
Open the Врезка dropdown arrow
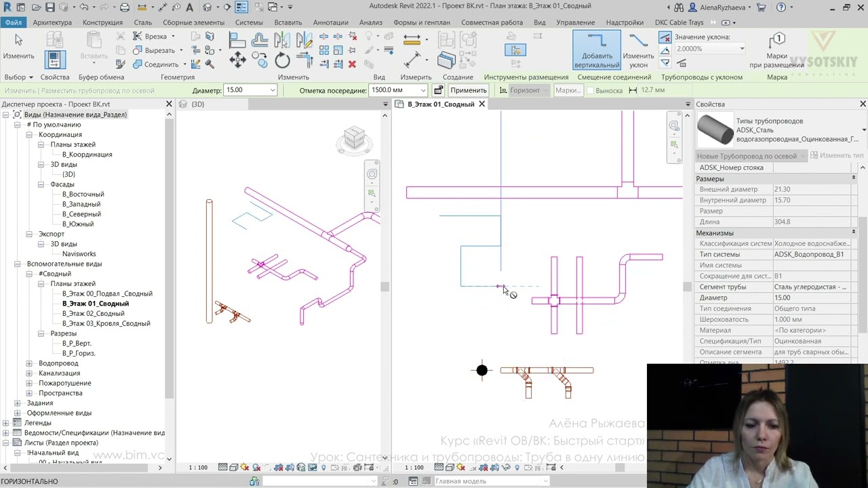click(173, 37)
